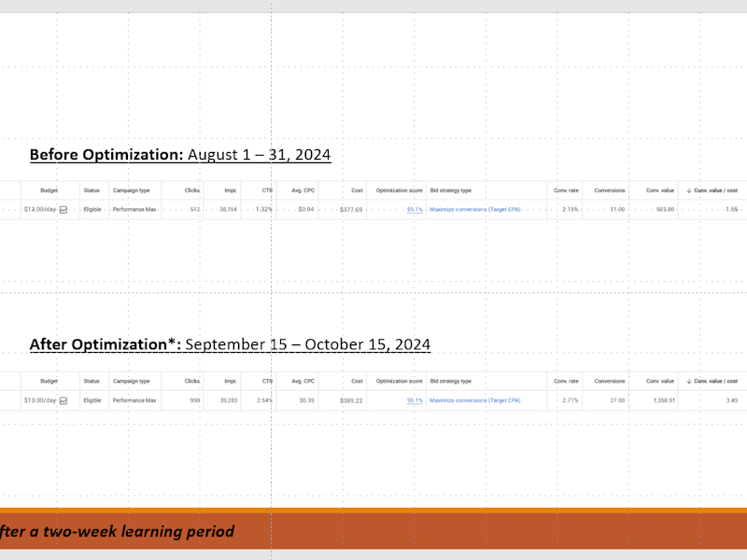Click the sort arrow on Conv. value / cost in Before table
This screenshot has width=747, height=560.
pos(689,190)
